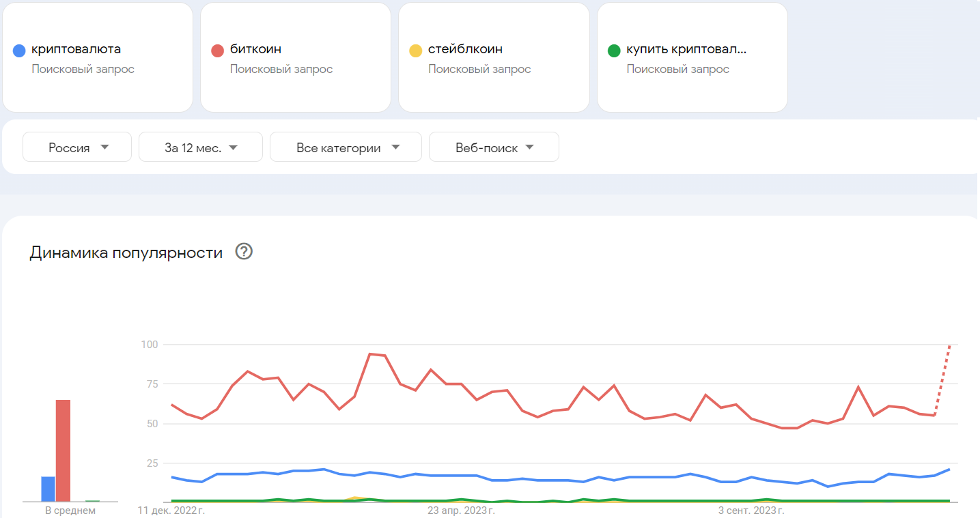This screenshot has height=518, width=980.
Task: Click the yellow dot for стейблкоин
Action: pos(415,51)
